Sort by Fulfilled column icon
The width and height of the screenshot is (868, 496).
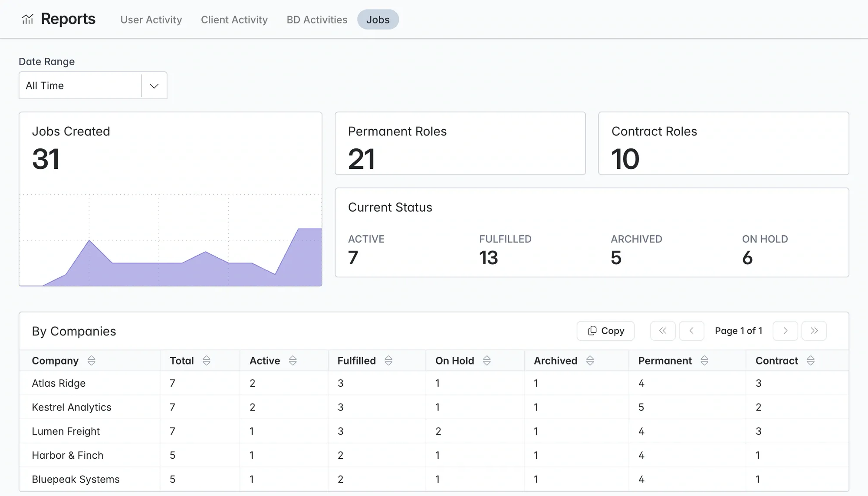click(x=388, y=361)
